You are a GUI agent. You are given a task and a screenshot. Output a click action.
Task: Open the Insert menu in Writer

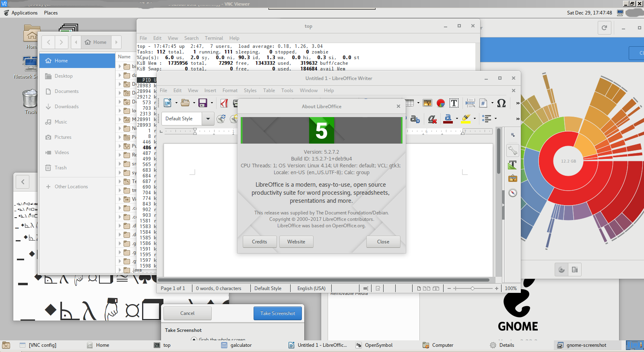[x=210, y=91]
